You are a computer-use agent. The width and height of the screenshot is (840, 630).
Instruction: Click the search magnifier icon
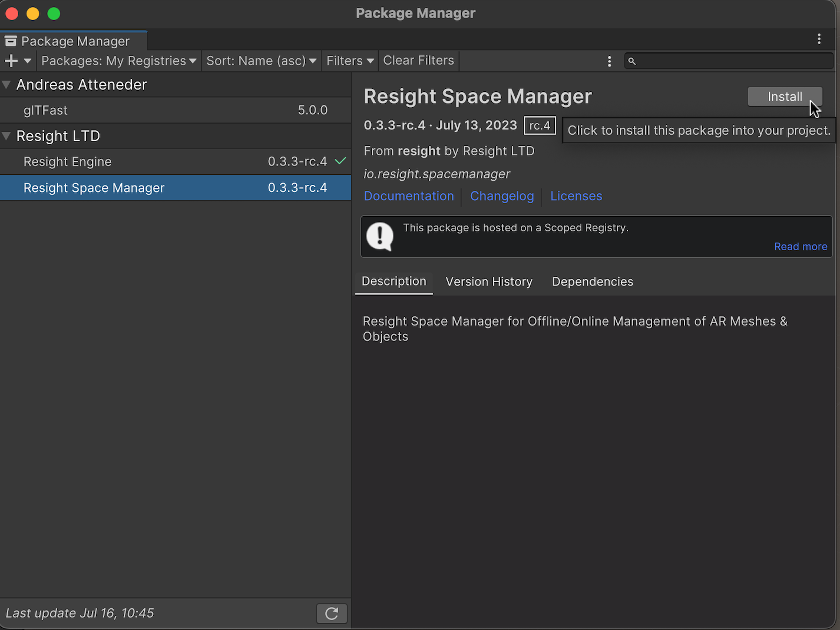pyautogui.click(x=632, y=61)
